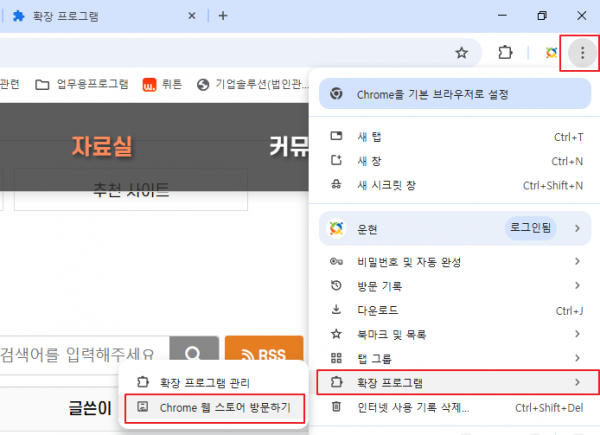Click the history clock icon
The height and width of the screenshot is (435, 600).
click(336, 285)
